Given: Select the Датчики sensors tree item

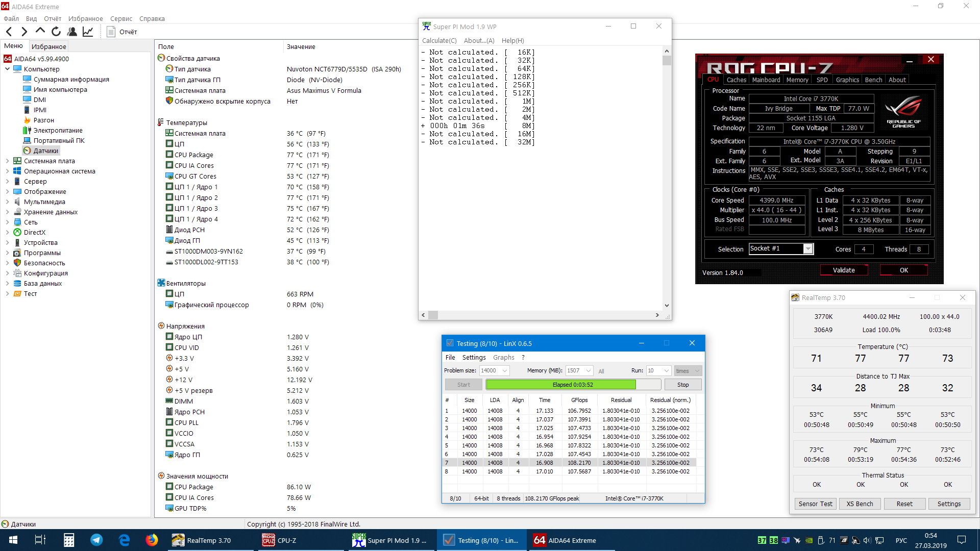Looking at the screenshot, I should pos(45,151).
